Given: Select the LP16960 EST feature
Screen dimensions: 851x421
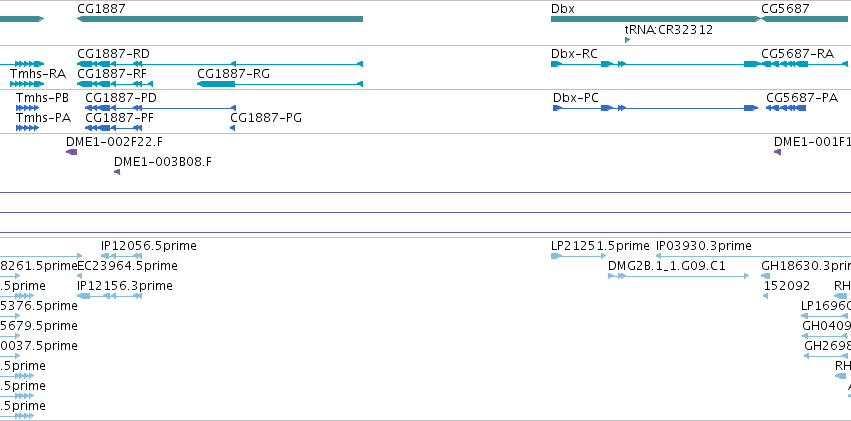Looking at the screenshot, I should [x=824, y=316].
